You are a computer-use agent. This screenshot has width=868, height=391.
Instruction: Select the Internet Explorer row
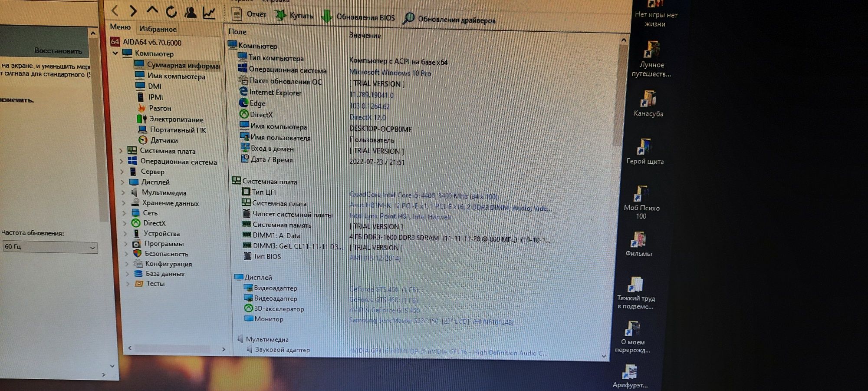point(270,92)
